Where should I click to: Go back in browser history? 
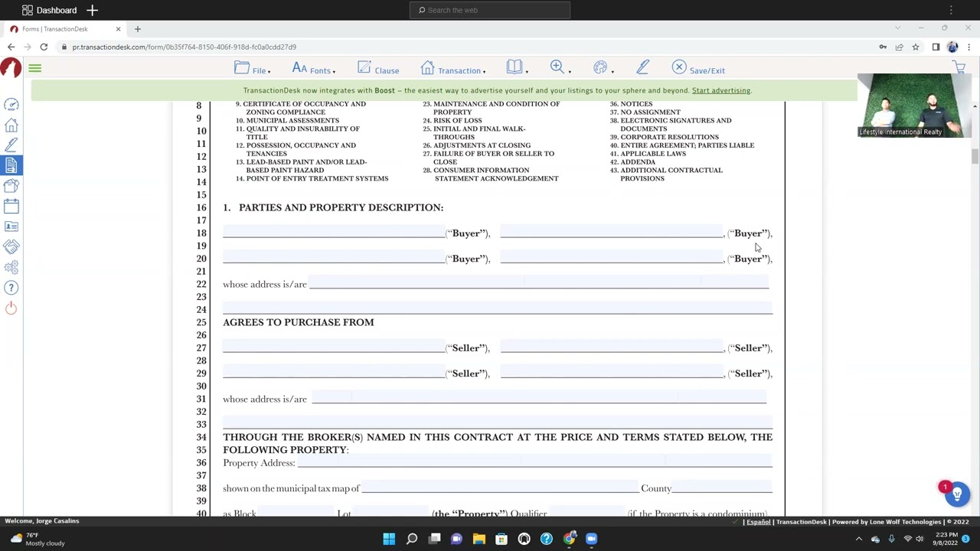(x=11, y=47)
